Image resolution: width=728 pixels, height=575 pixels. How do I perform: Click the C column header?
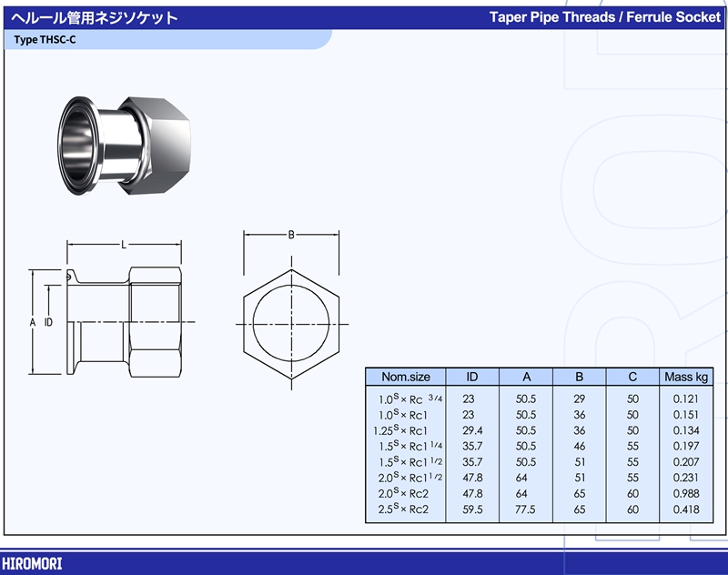click(x=632, y=377)
